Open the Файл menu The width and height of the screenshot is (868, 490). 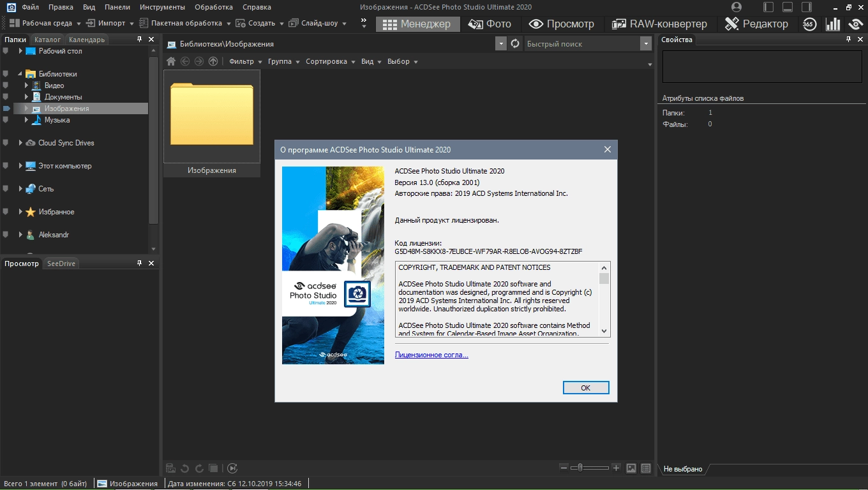click(x=30, y=7)
